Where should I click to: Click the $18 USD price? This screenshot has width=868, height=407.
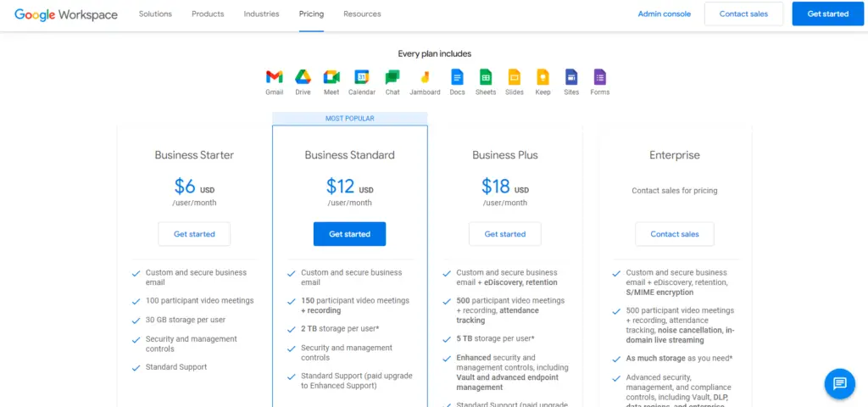pos(505,186)
